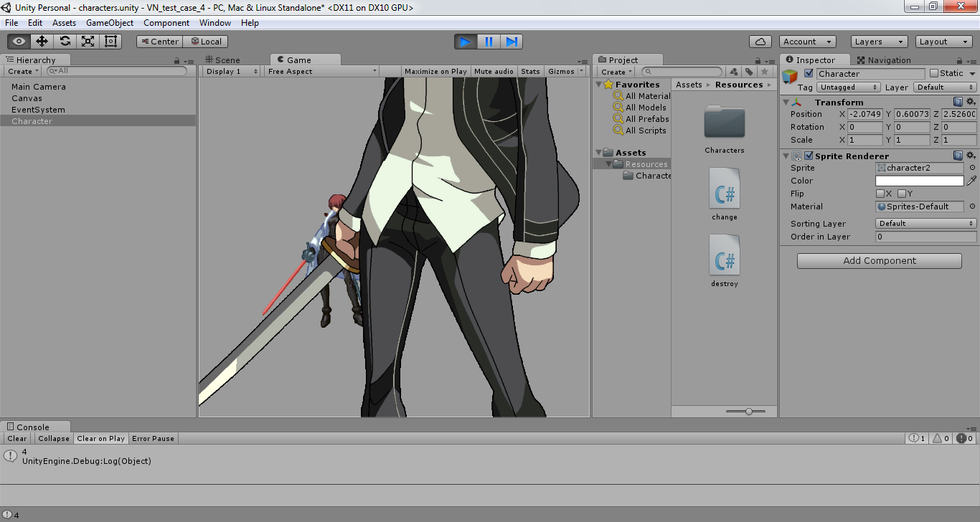This screenshot has width=980, height=522.
Task: Open Sprite Renderer help book icon
Action: click(x=958, y=156)
